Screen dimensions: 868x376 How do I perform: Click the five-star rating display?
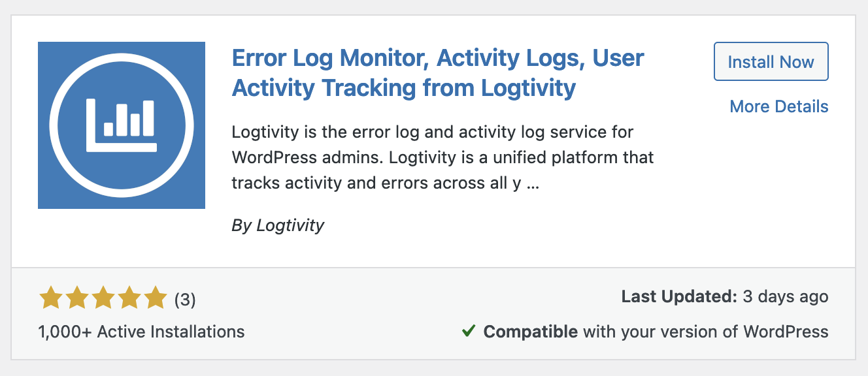(x=102, y=297)
